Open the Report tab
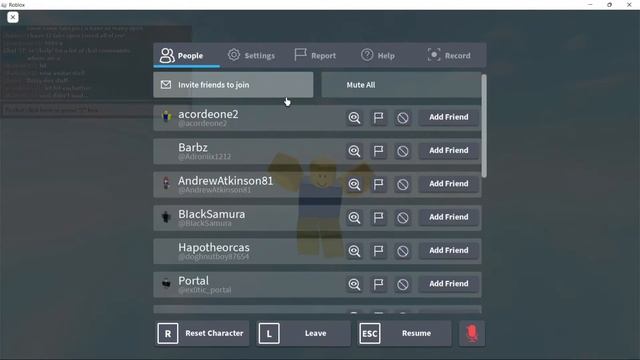This screenshot has width=640, height=360. point(315,55)
